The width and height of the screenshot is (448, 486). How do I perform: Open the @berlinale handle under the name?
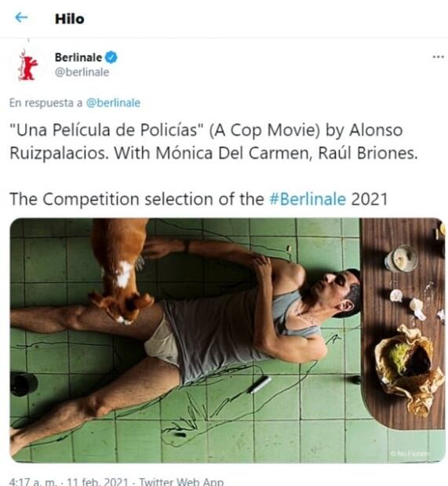click(82, 72)
